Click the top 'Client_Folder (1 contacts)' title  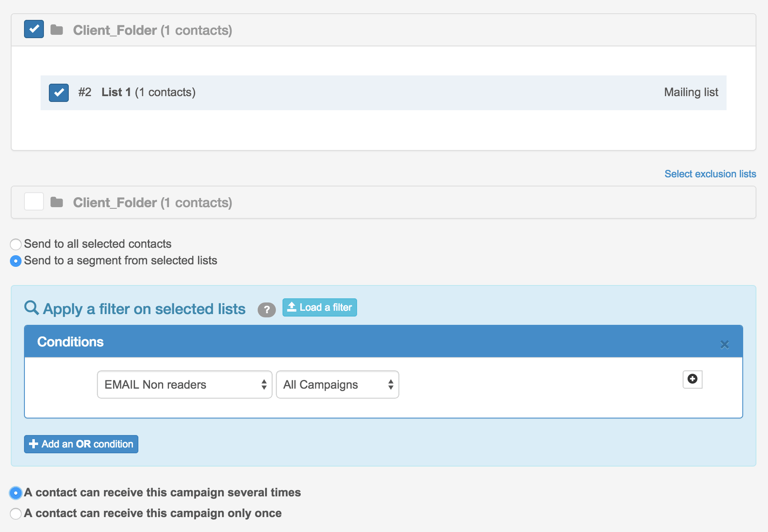[x=152, y=30]
